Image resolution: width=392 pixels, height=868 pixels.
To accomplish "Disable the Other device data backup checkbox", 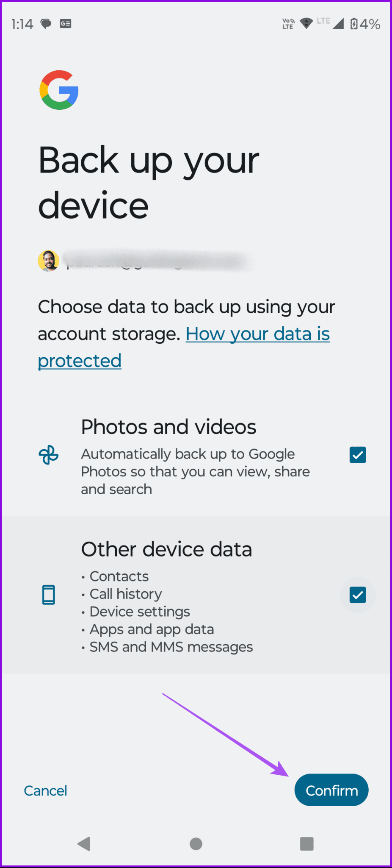I will (x=357, y=595).
